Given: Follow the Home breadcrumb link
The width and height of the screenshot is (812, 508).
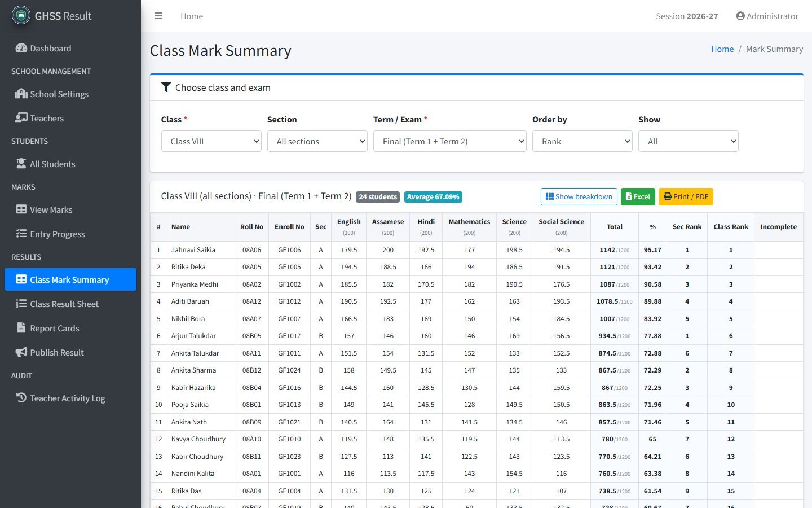Looking at the screenshot, I should tap(722, 49).
